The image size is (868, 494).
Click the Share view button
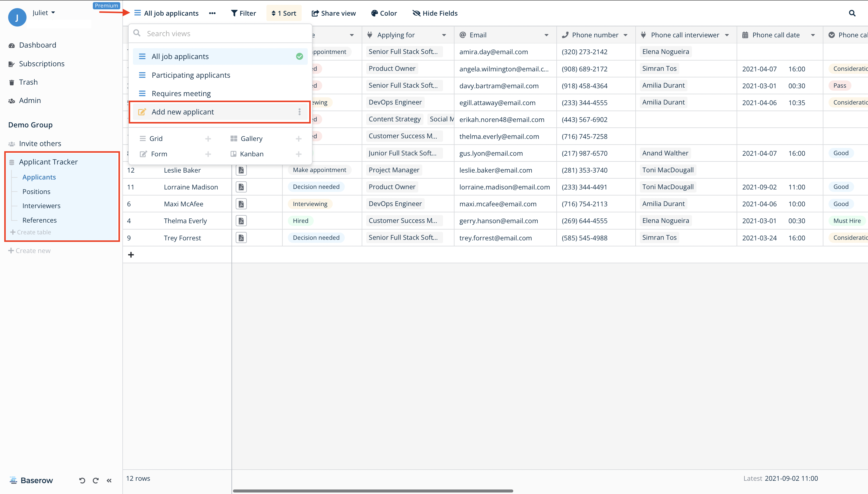point(334,13)
